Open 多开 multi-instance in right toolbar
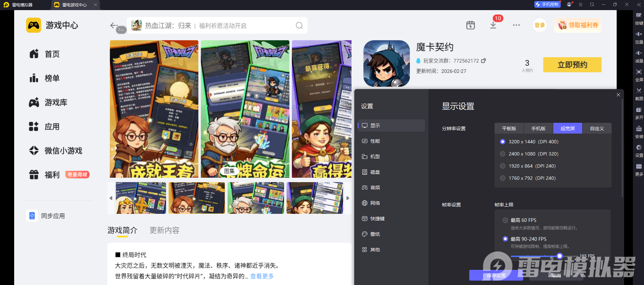Image resolution: width=644 pixels, height=285 pixels. [639, 113]
